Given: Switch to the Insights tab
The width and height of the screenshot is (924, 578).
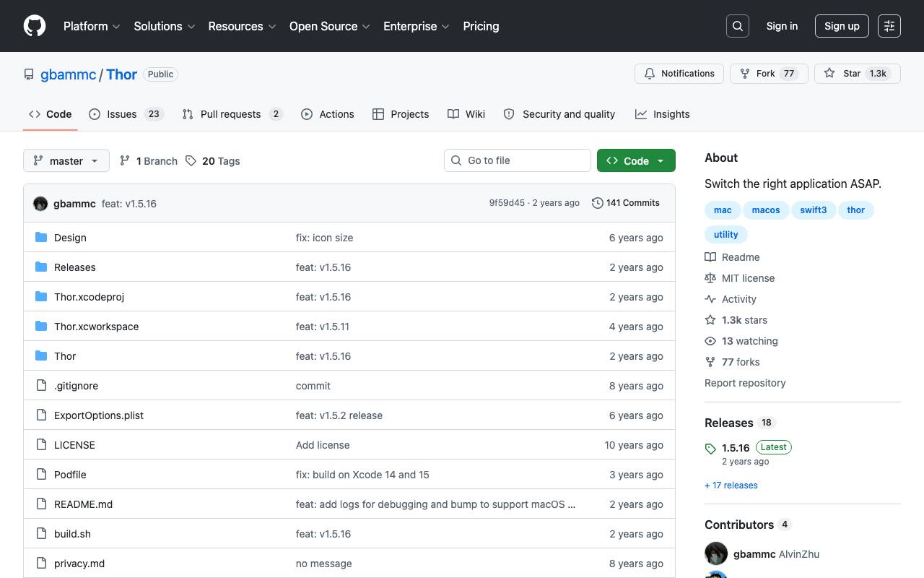Looking at the screenshot, I should click(x=663, y=114).
